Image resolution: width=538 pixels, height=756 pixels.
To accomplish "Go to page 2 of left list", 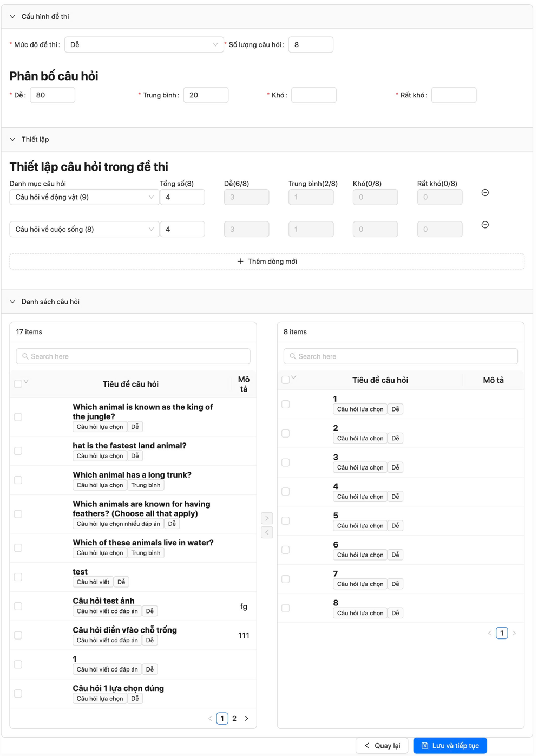I will [x=234, y=719].
